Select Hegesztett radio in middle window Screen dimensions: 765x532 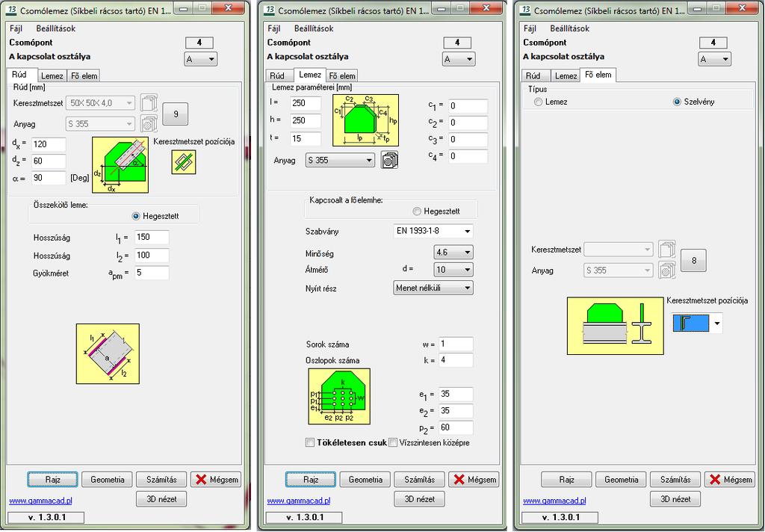pyautogui.click(x=417, y=211)
